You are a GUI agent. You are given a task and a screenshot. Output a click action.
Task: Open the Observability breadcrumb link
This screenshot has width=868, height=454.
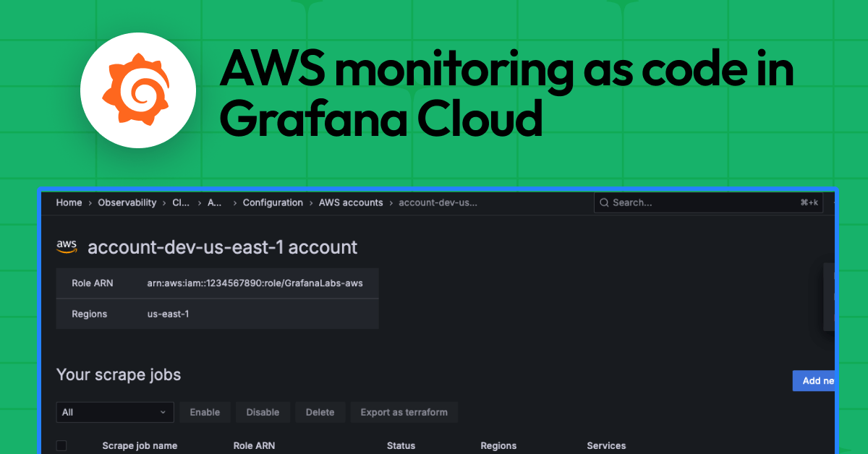click(x=127, y=202)
